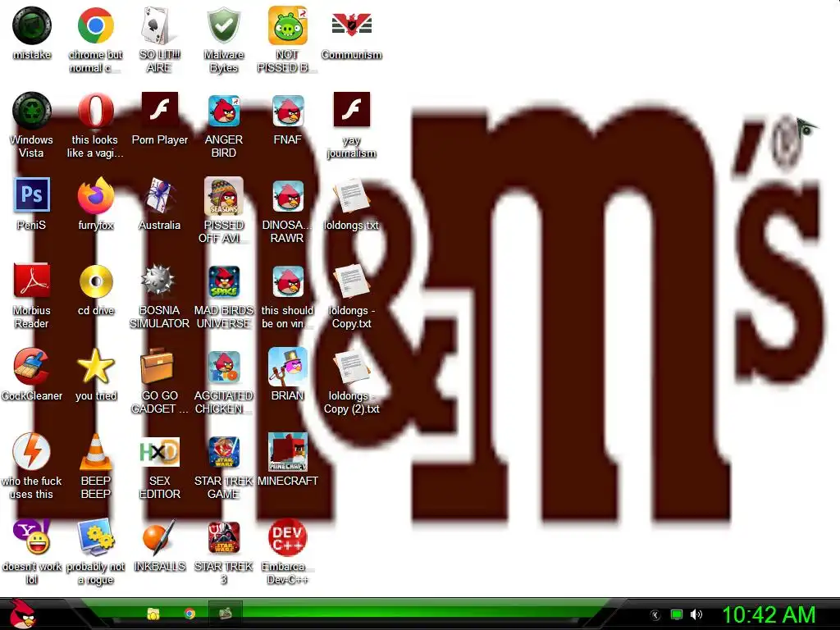Open the volume speaker tray icon
Screen dimensions: 840x630
click(696, 614)
